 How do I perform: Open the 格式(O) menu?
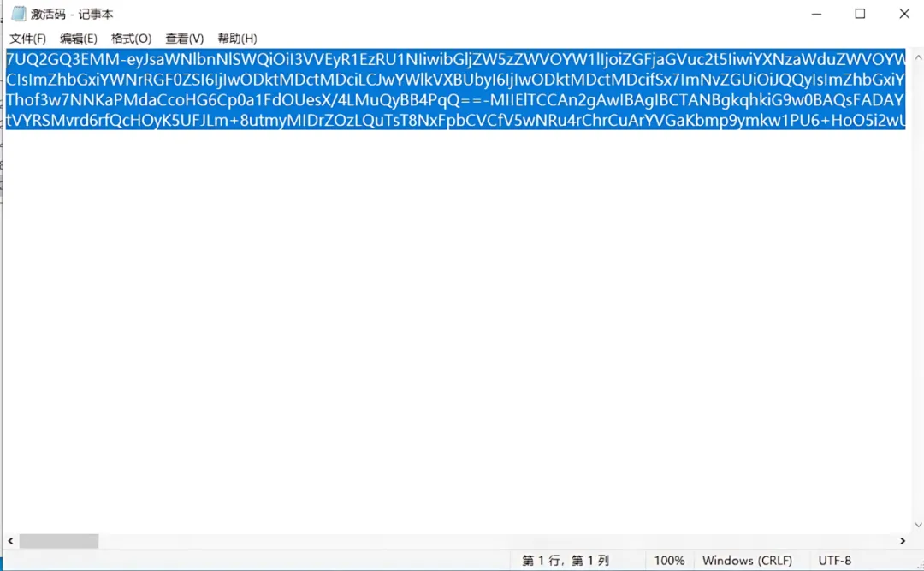(x=131, y=39)
